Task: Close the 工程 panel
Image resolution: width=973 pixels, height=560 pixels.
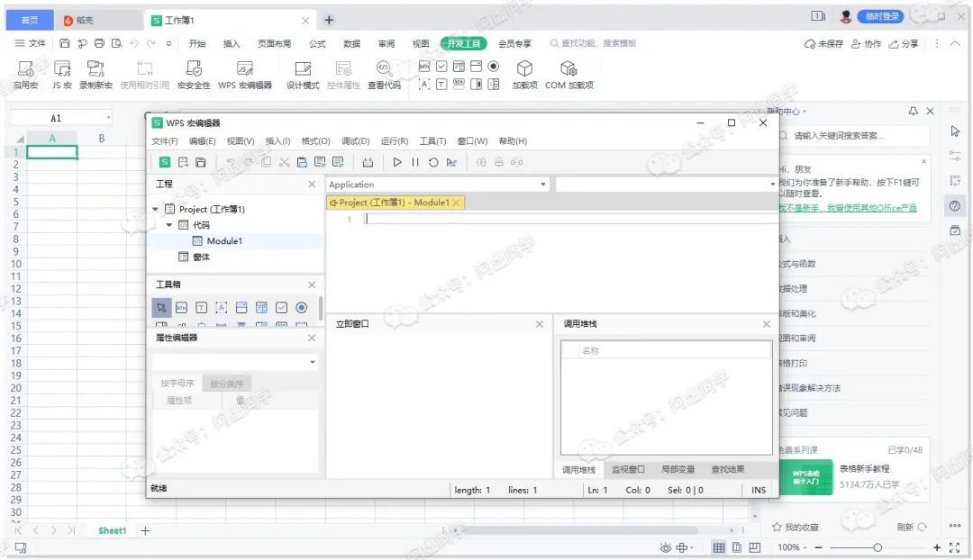Action: coord(312,185)
